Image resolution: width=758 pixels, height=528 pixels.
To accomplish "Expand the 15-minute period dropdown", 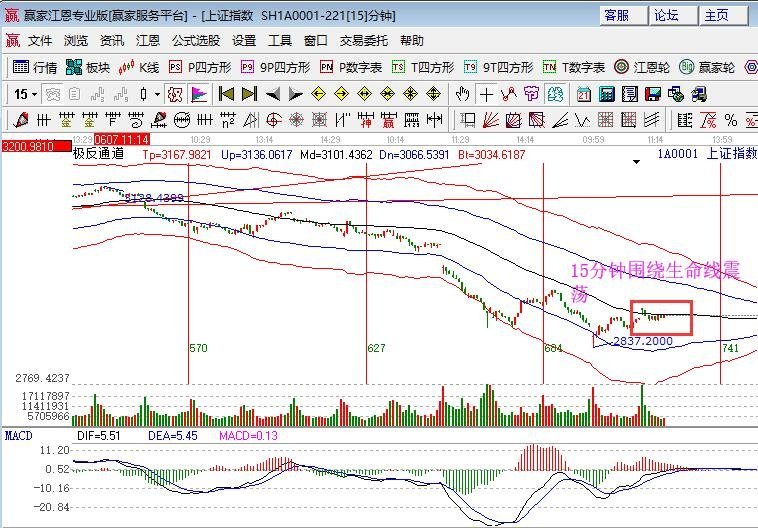I will (35, 94).
